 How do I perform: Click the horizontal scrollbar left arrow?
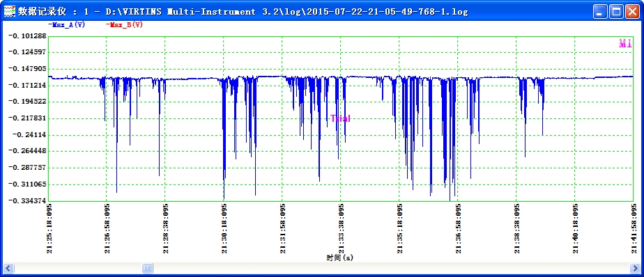(8, 269)
